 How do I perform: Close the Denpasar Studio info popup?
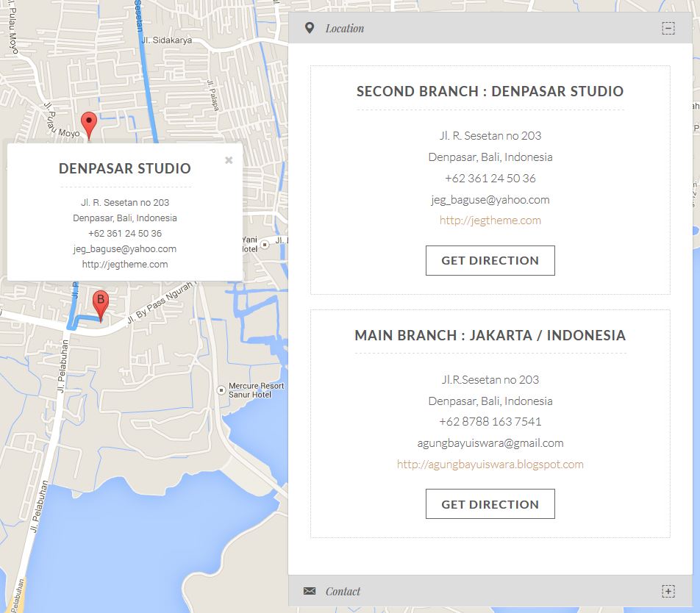(229, 160)
